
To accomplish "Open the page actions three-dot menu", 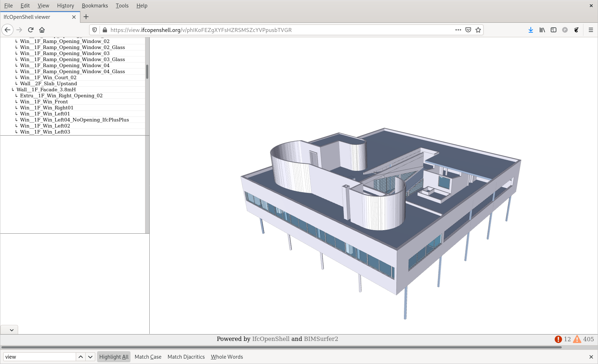I will (x=458, y=30).
